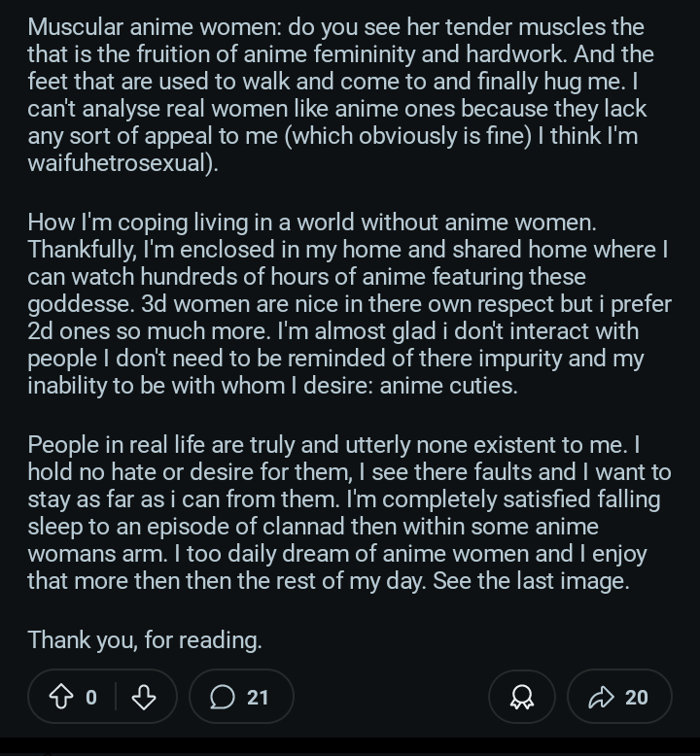Click the vote score showing 0
This screenshot has height=756, width=700.
(x=91, y=698)
